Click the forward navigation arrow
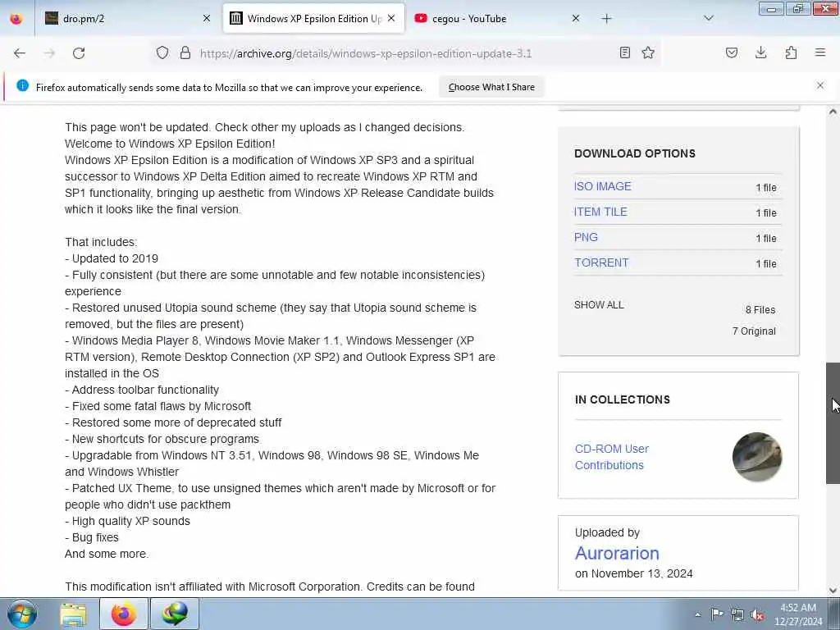 (49, 53)
